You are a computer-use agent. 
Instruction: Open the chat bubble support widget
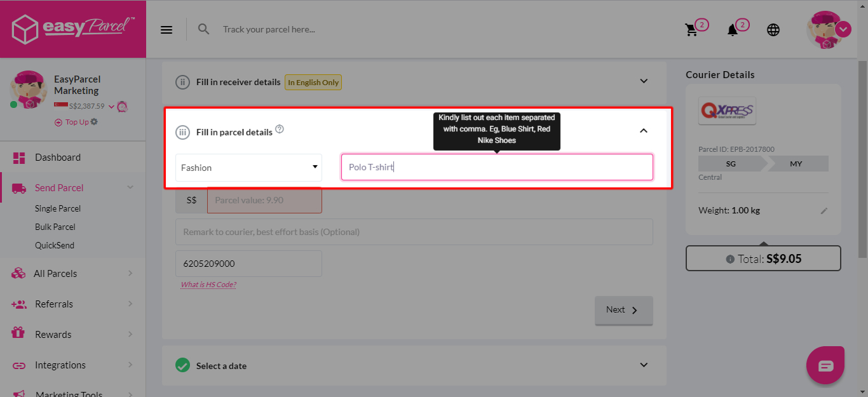825,365
